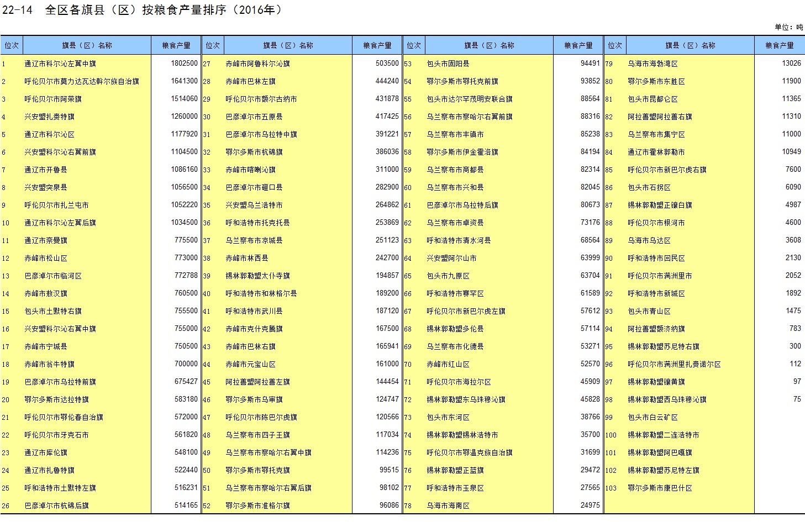Select the cell 乌海市海勃湾区
Screen dimensions: 805x532
click(653, 64)
